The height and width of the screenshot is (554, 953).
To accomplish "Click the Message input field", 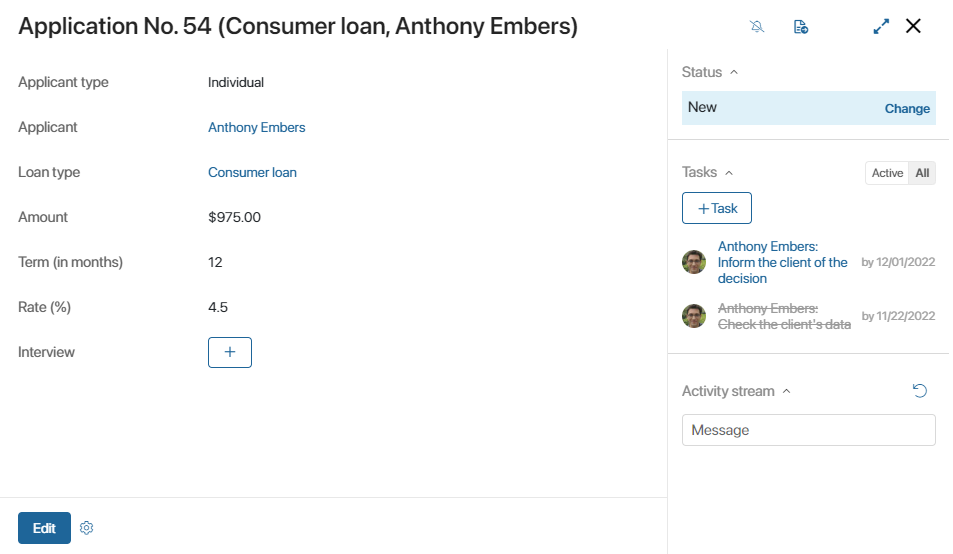I will pos(808,430).
